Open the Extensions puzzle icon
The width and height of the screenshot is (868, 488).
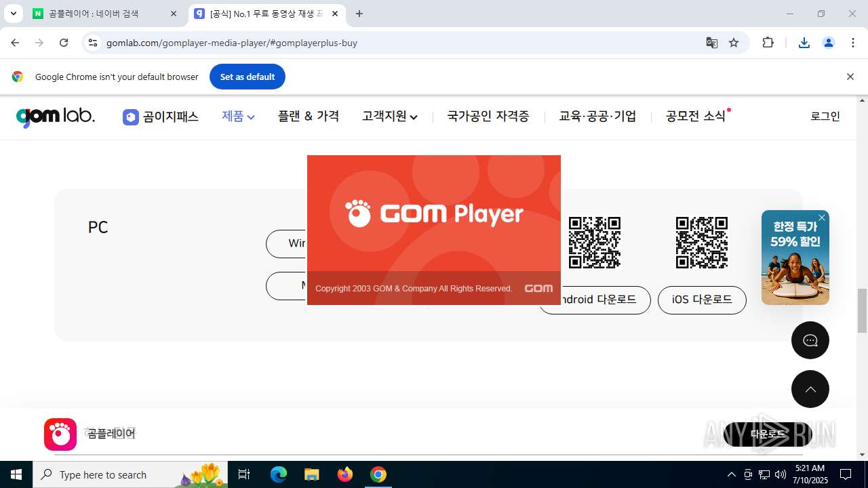[768, 43]
